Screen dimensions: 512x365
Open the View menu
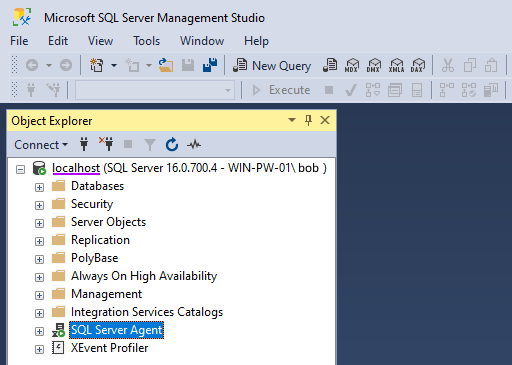[x=100, y=41]
